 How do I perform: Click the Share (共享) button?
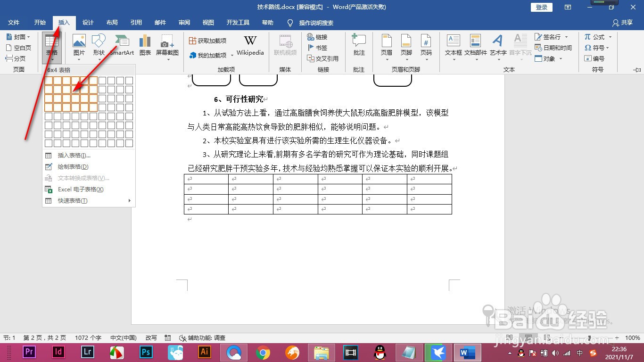(622, 23)
